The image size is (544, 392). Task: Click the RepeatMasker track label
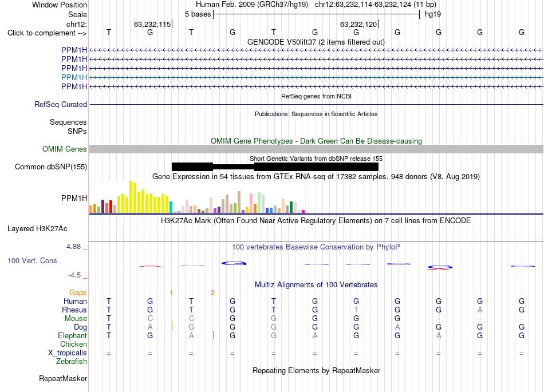tap(63, 379)
